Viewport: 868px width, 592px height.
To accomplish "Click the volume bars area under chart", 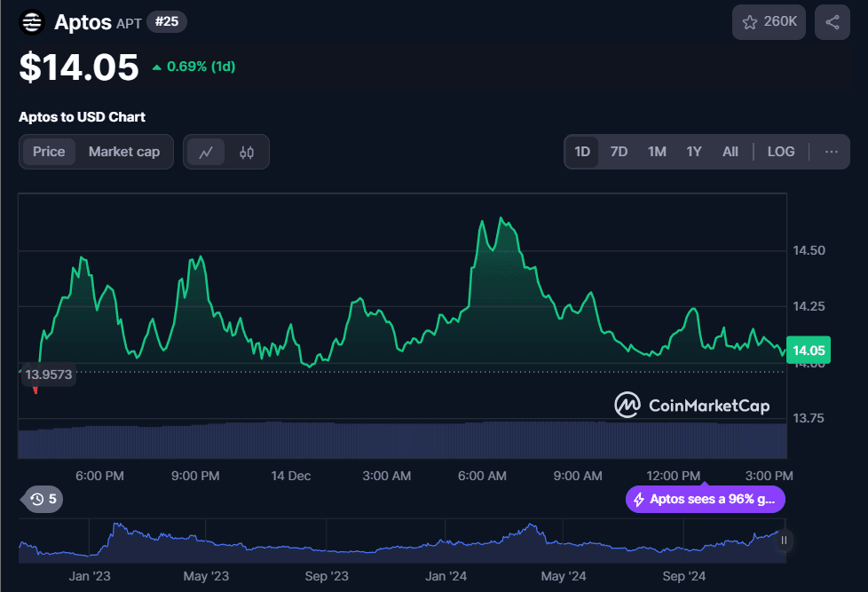I will coord(402,440).
